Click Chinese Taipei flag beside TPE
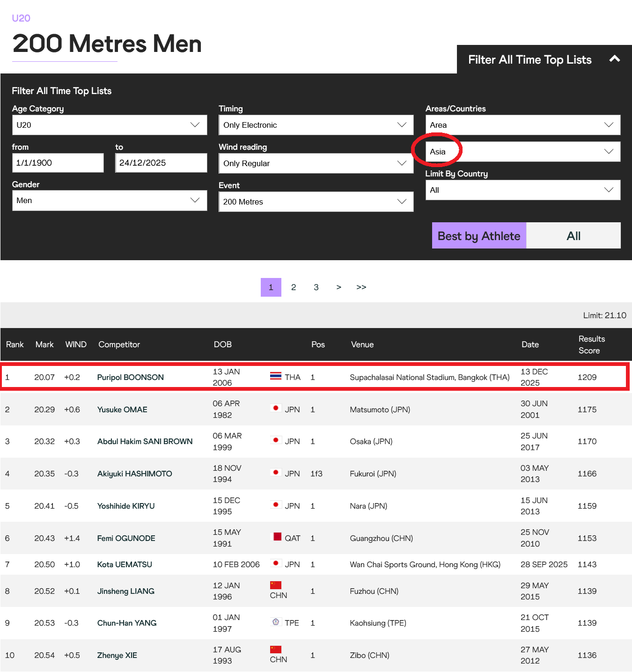The image size is (632, 672). [x=276, y=622]
